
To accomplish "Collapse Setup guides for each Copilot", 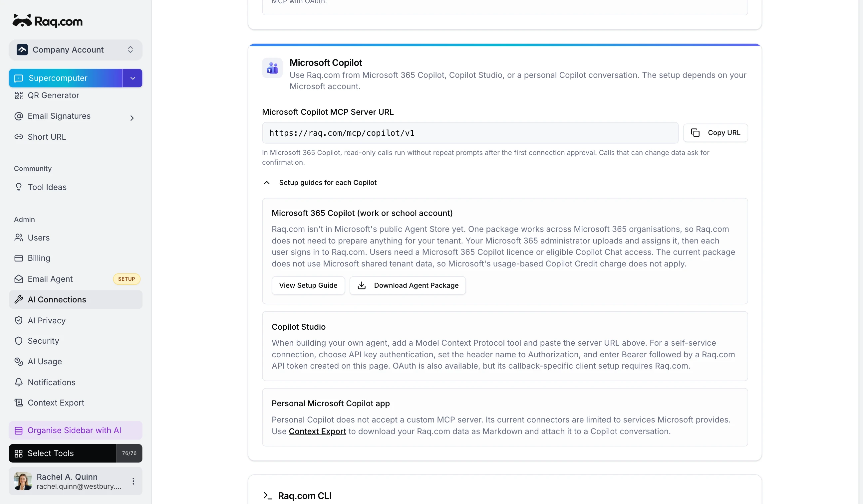I will (320, 183).
